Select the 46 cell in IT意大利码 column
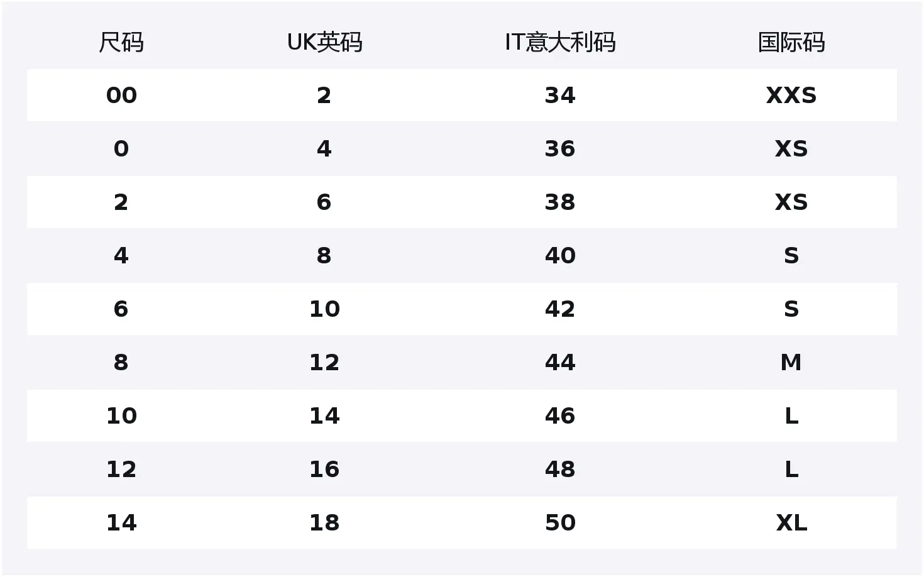Screen dimensions: 924x577 pyautogui.click(x=559, y=416)
